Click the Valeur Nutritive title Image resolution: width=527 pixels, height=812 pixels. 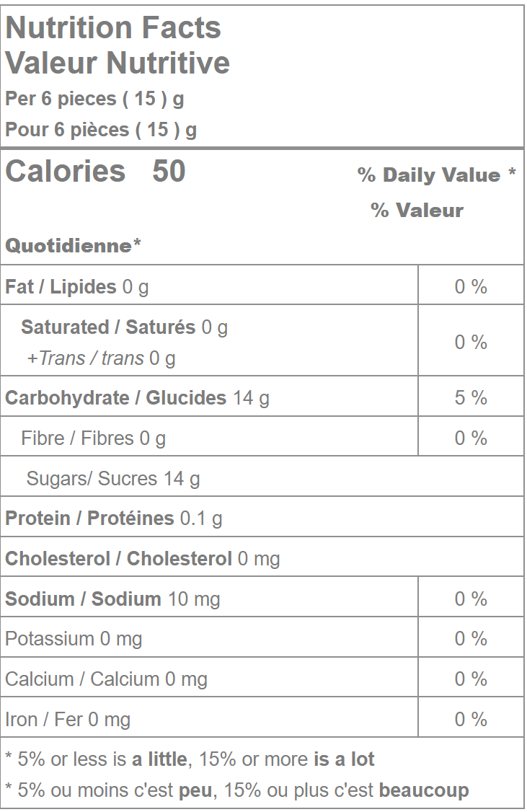click(118, 63)
